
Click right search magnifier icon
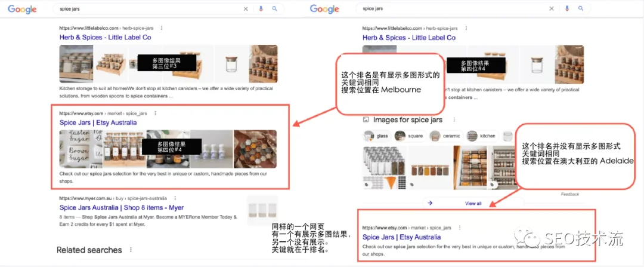pos(581,8)
